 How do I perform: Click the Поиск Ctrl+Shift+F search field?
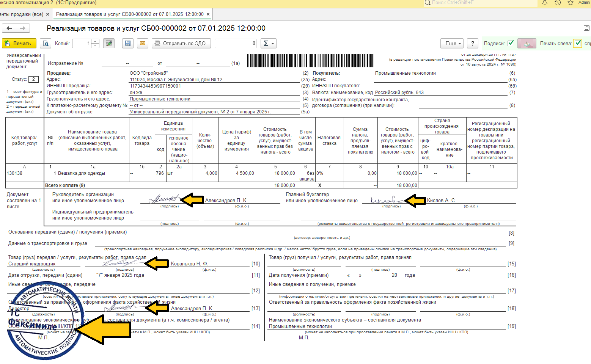481,3
